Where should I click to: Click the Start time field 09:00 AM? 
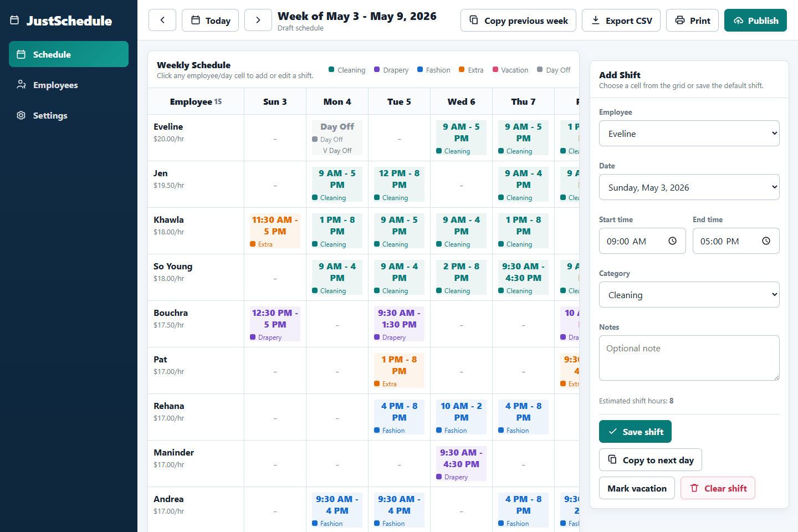pyautogui.click(x=642, y=241)
